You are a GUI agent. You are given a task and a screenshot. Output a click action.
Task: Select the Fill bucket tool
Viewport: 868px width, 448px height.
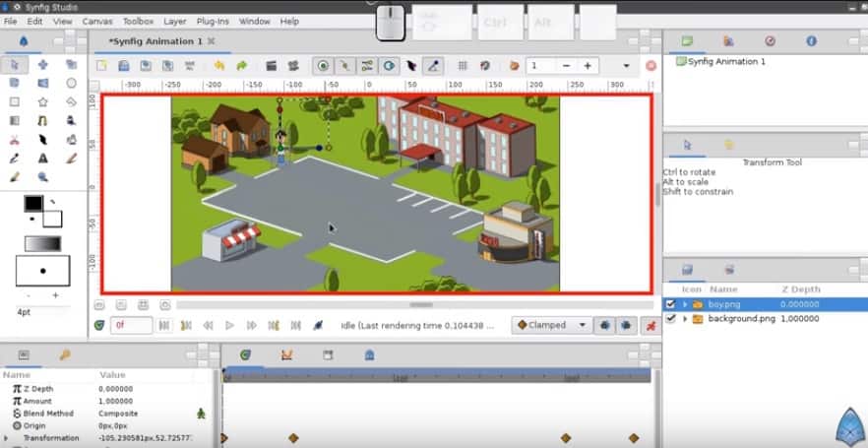pyautogui.click(x=72, y=140)
